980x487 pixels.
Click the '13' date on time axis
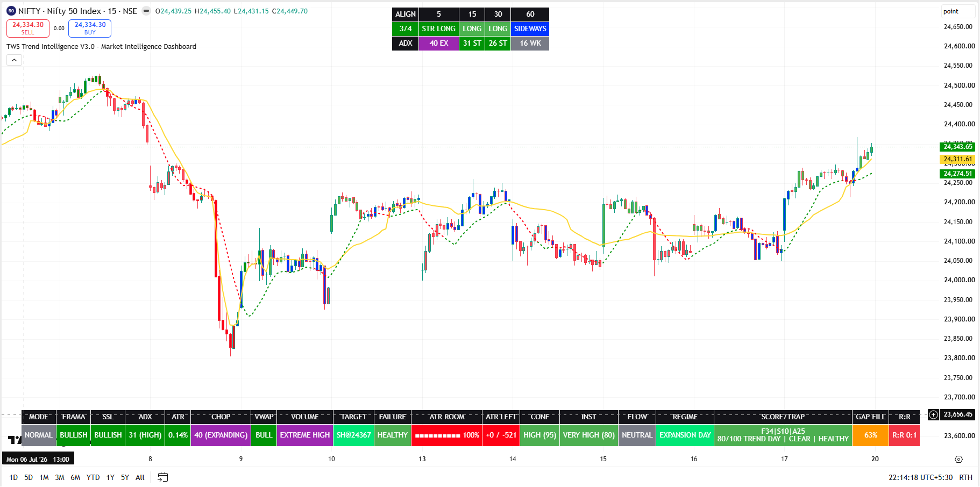[x=422, y=459]
